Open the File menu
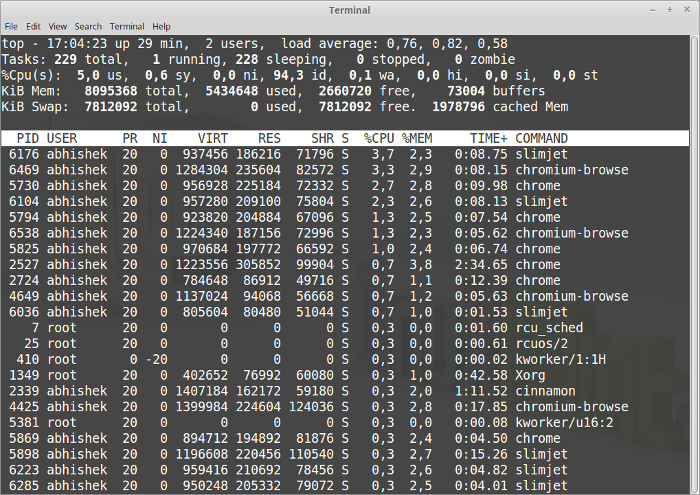The width and height of the screenshot is (700, 495). tap(11, 26)
